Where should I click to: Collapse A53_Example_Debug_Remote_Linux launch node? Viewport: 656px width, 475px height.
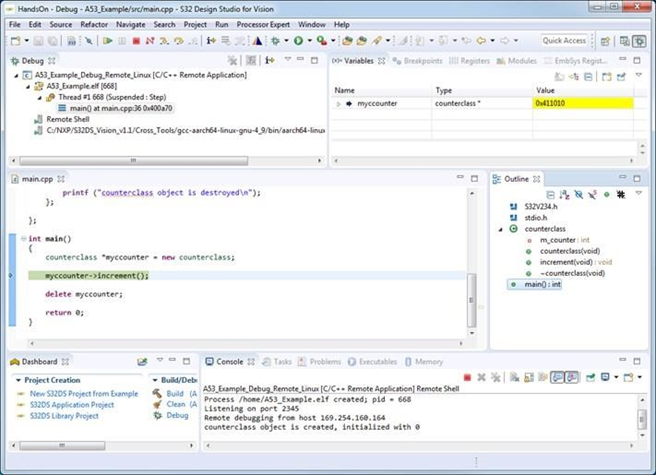(x=16, y=75)
